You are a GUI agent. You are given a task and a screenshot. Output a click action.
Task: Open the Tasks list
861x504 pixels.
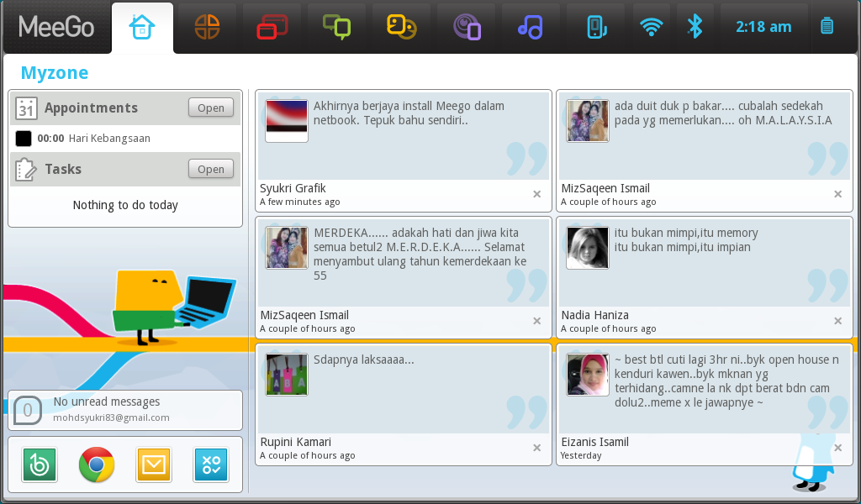(x=210, y=169)
